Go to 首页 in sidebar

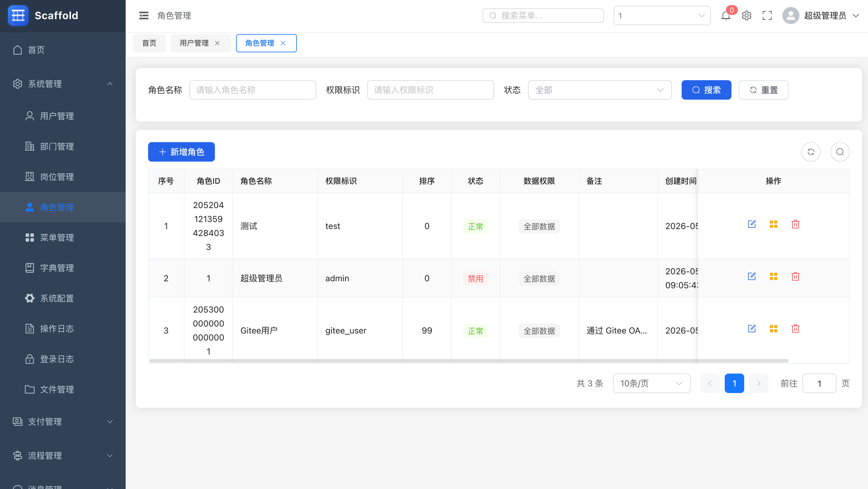(x=63, y=50)
